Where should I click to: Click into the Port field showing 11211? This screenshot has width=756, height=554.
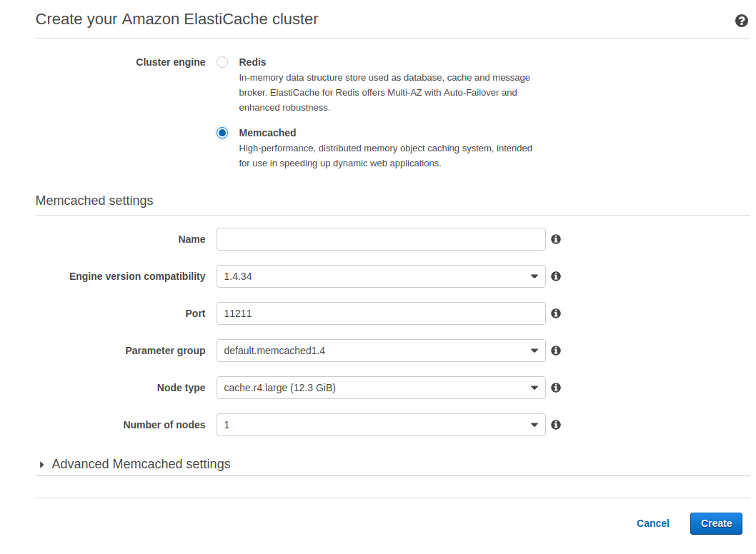pyautogui.click(x=380, y=313)
